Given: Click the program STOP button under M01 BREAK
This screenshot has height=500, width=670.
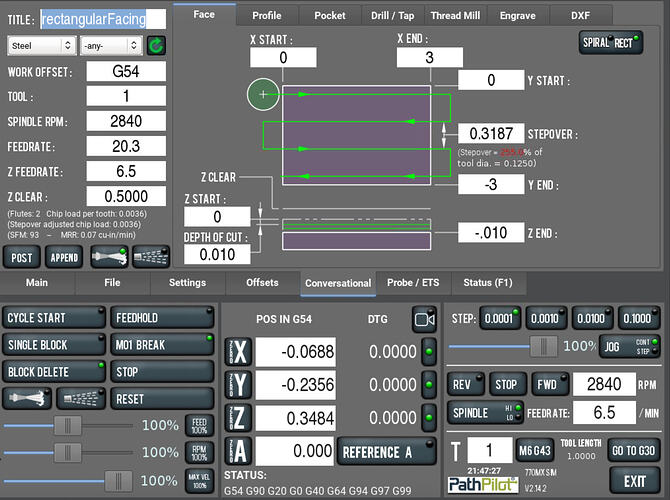Looking at the screenshot, I should (162, 372).
